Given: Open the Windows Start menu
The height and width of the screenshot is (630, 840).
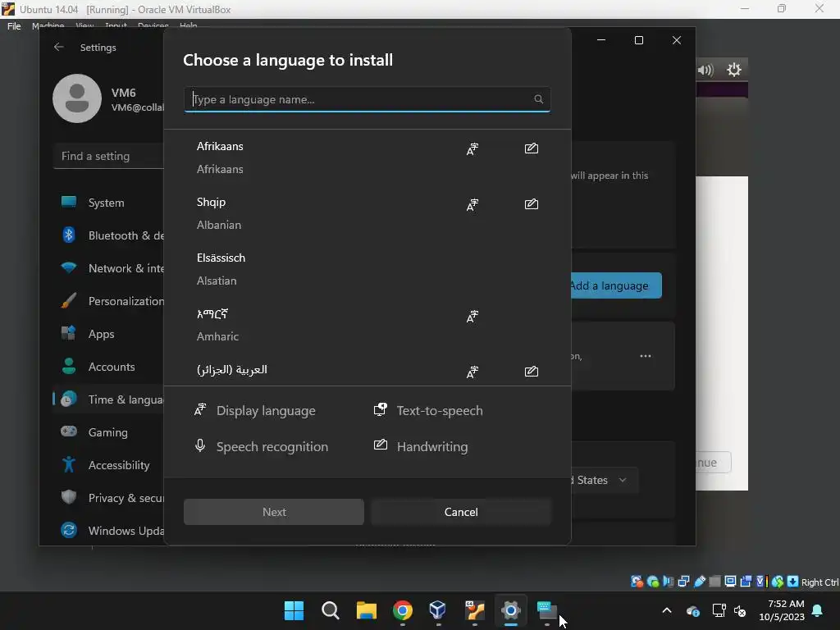Looking at the screenshot, I should click(294, 610).
